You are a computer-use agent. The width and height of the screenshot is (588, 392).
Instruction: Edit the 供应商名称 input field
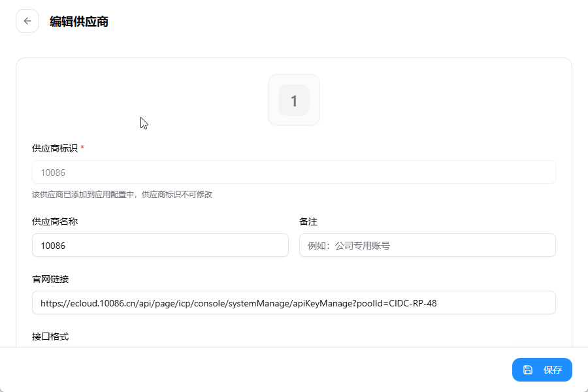click(161, 246)
